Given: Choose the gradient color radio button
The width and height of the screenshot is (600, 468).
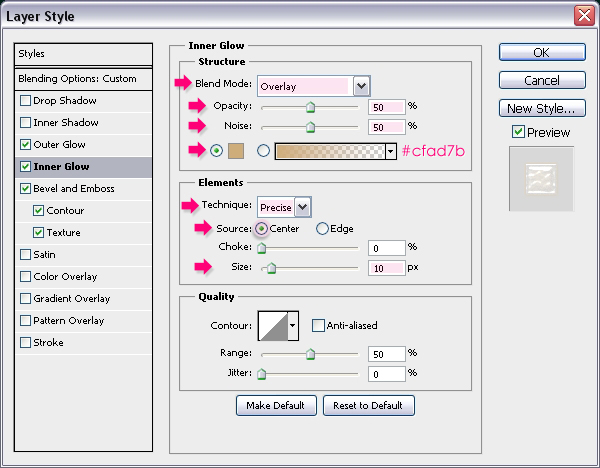Looking at the screenshot, I should click(x=264, y=151).
